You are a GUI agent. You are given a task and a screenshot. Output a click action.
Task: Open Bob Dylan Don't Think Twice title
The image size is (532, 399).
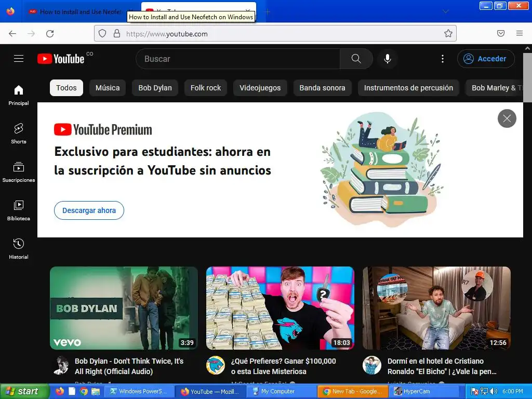tap(129, 366)
